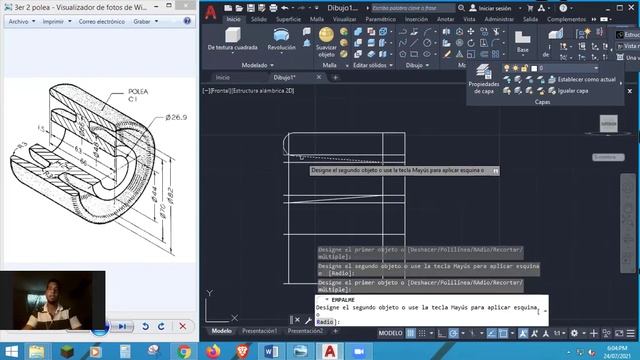This screenshot has width=640, height=360.
Task: Select the De textura cuadrada box tool
Action: (233, 39)
